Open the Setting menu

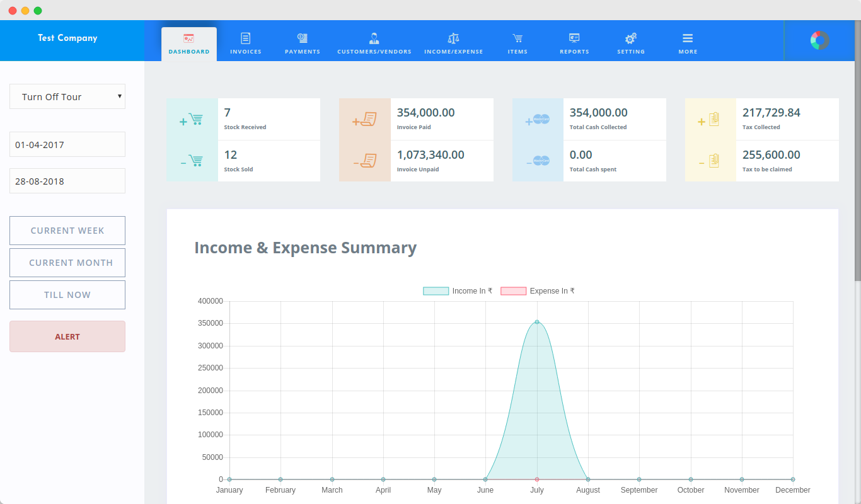[631, 44]
